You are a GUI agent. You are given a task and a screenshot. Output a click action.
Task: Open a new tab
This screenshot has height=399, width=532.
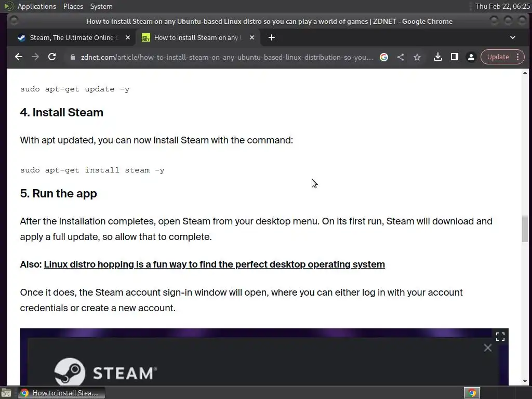(271, 37)
